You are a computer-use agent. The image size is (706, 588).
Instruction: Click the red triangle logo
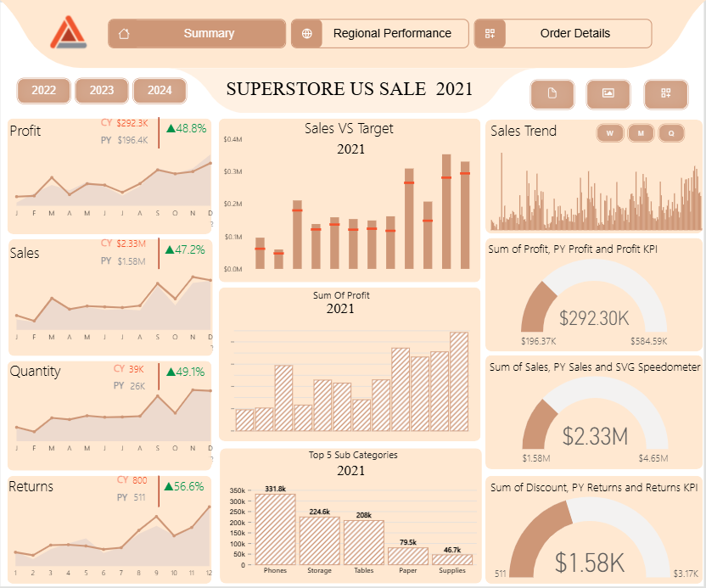(68, 32)
